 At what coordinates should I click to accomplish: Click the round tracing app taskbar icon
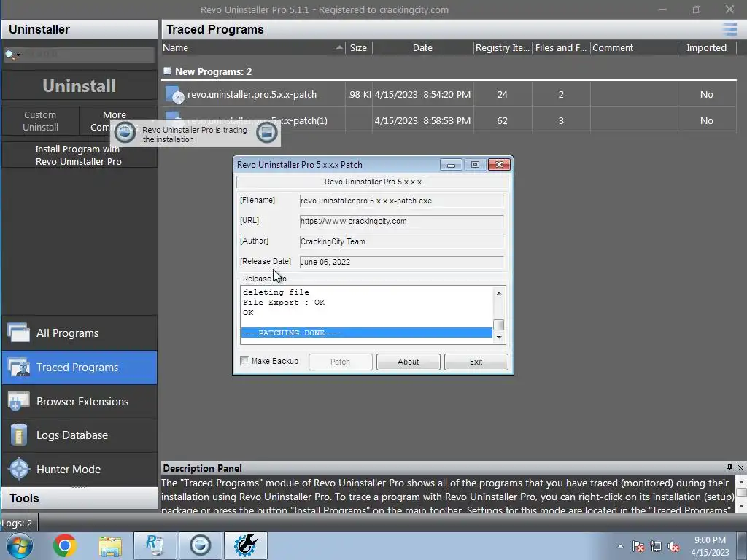point(200,545)
